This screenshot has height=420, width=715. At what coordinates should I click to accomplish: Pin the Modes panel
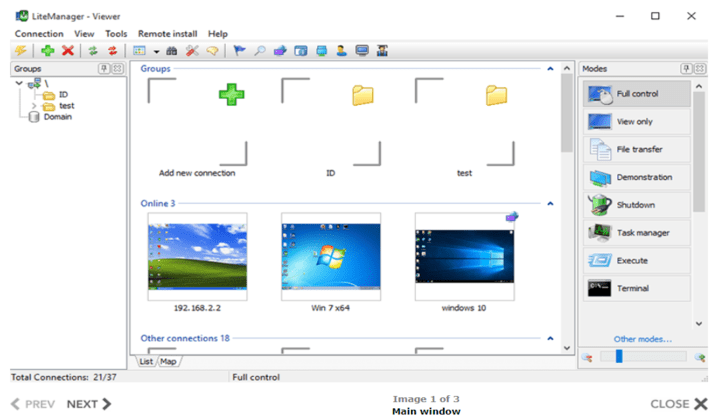686,69
